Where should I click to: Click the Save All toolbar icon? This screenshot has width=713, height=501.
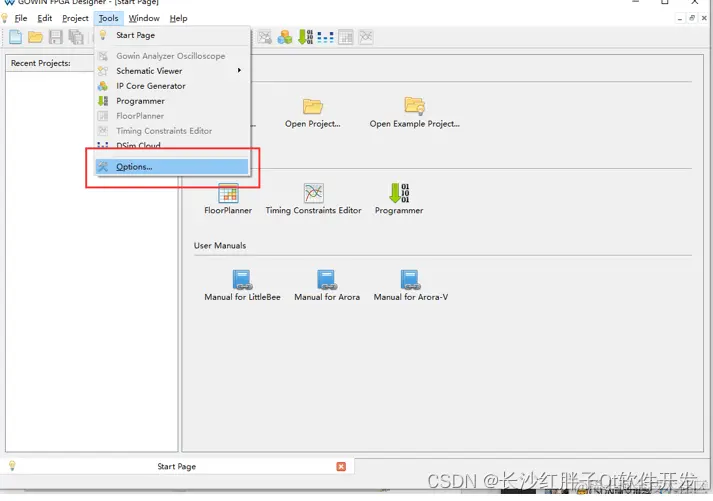click(76, 37)
